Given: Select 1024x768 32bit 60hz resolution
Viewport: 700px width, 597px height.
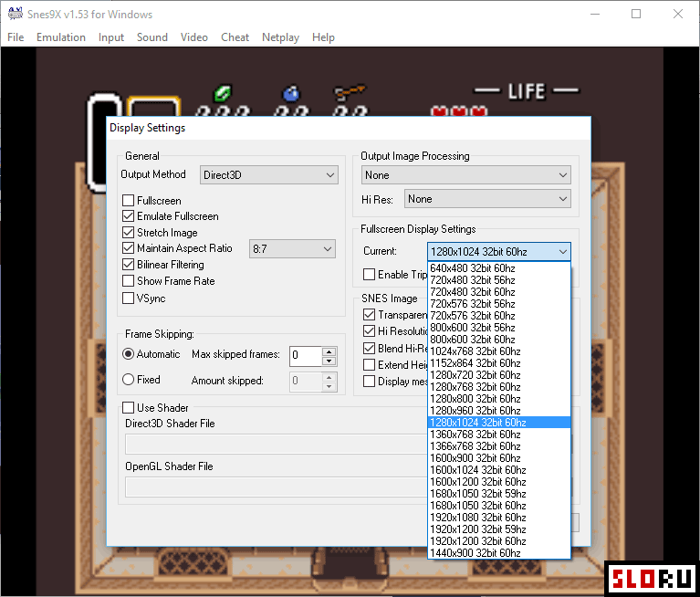Looking at the screenshot, I should pos(499,351).
